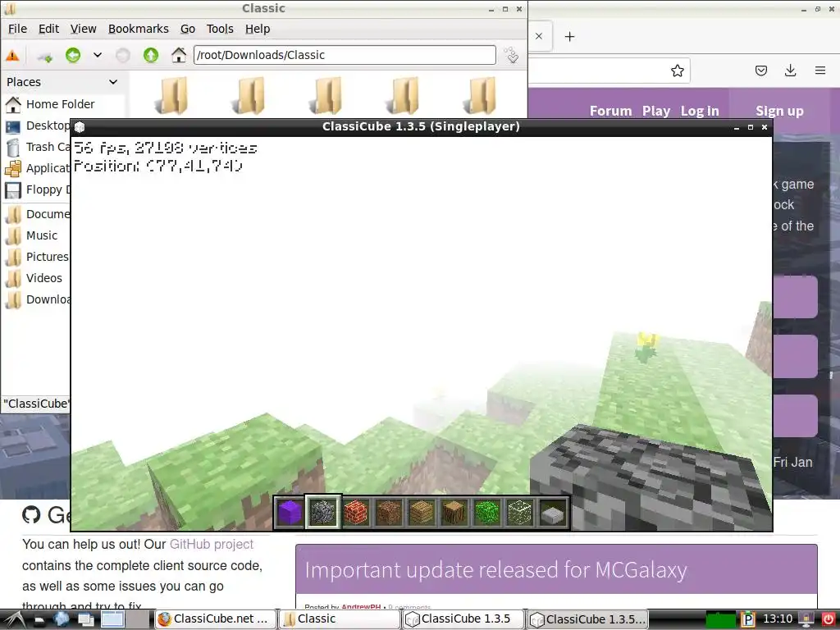Viewport: 840px width, 630px height.
Task: Click the greyed forward arrow button
Action: pos(123,55)
